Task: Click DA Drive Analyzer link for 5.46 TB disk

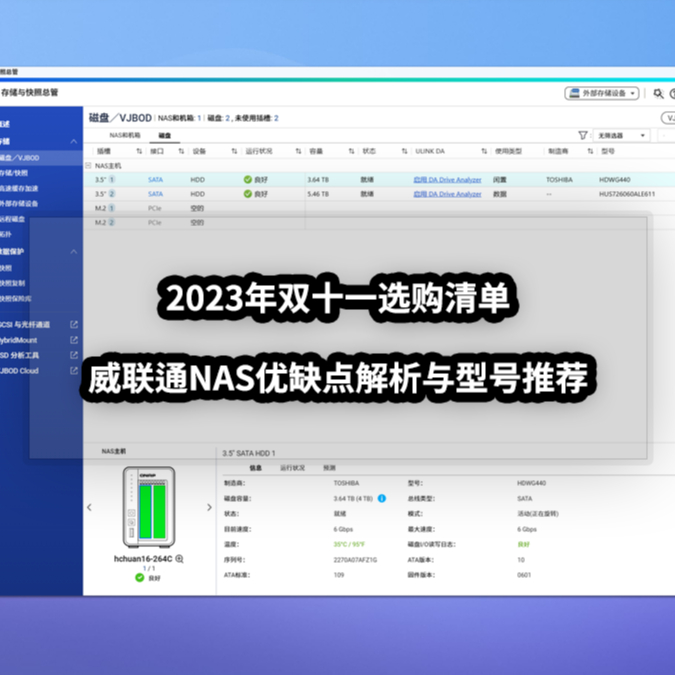Action: tap(447, 194)
